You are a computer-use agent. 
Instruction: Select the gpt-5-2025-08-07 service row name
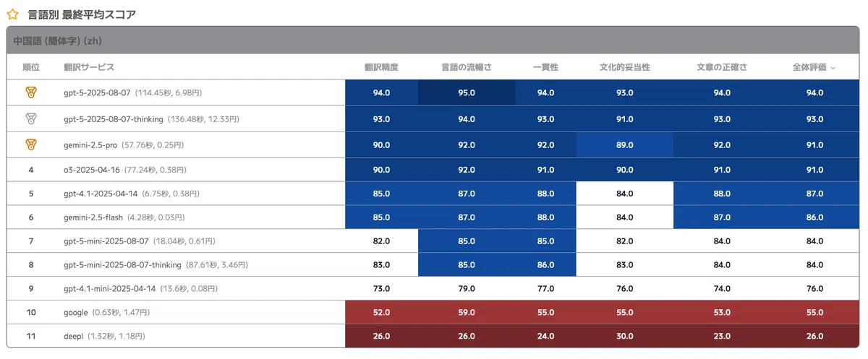click(98, 92)
